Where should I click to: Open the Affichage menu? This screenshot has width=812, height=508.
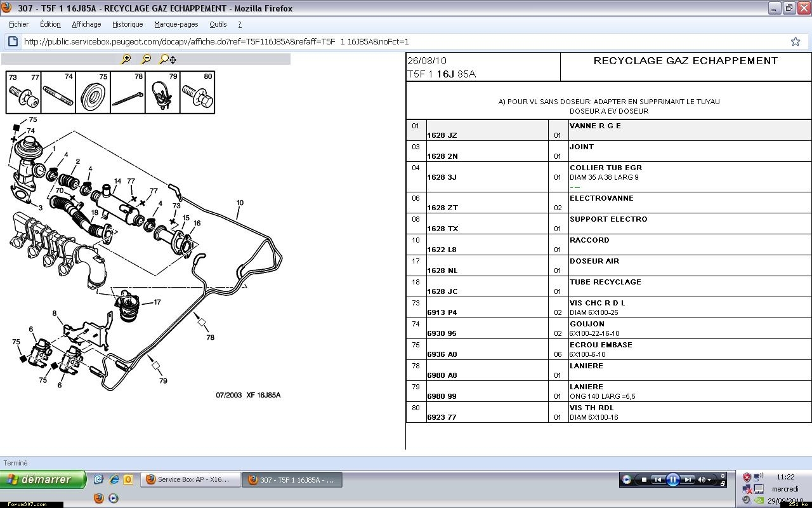pyautogui.click(x=86, y=24)
